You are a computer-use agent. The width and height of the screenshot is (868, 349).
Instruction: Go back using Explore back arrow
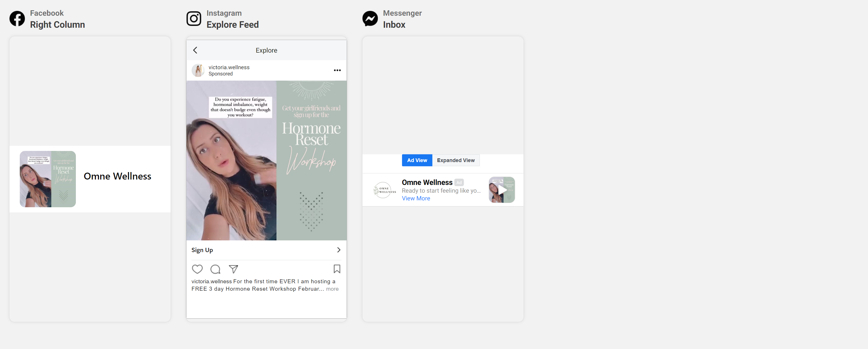coord(195,50)
